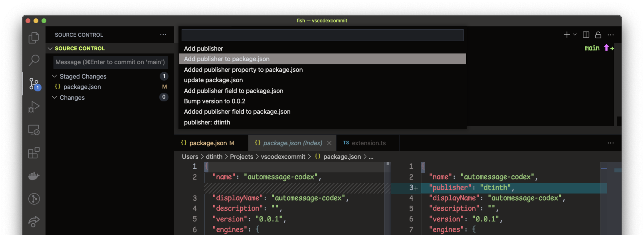Viewport: 644px width, 235px height.
Task: Select 'Bump version to 0.0.2' suggestion
Action: (x=214, y=101)
